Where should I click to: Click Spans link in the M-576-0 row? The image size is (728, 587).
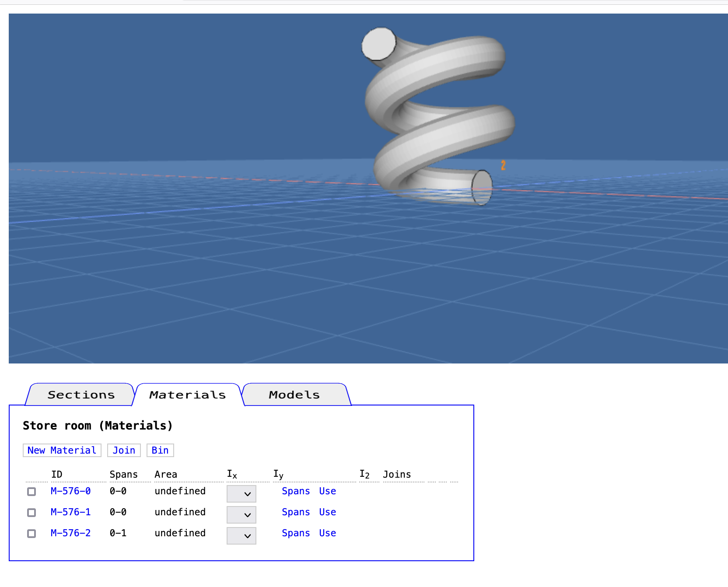click(296, 491)
